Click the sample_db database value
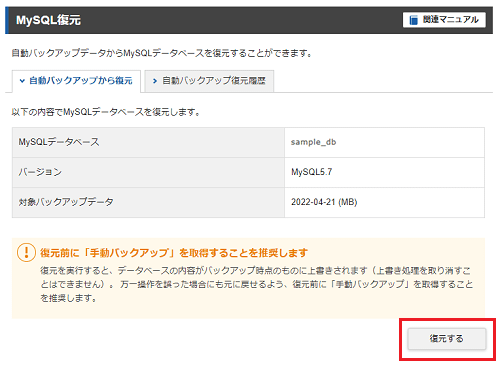Screen dimensions: 500x367 [x=313, y=142]
